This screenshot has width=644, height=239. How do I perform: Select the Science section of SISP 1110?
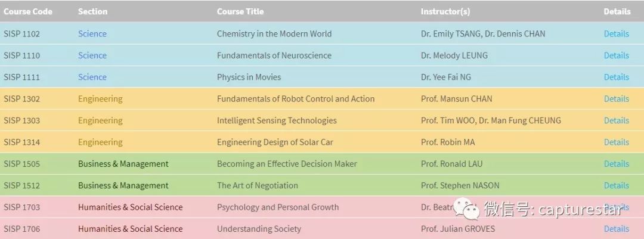click(92, 55)
